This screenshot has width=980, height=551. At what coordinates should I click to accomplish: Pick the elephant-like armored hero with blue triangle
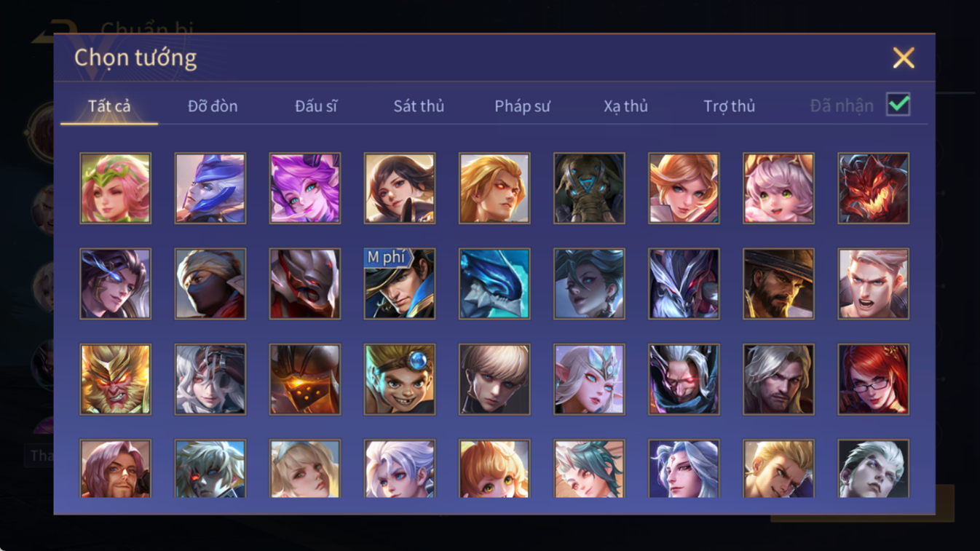[589, 188]
